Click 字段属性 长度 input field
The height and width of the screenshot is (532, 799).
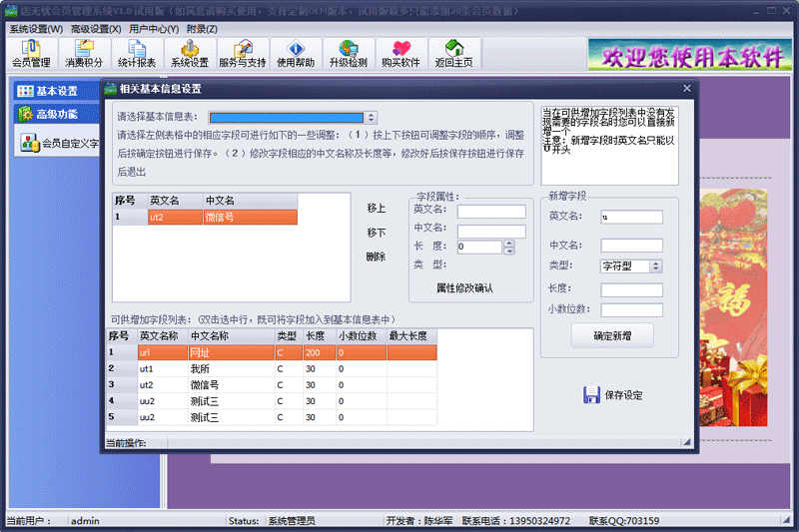point(480,247)
